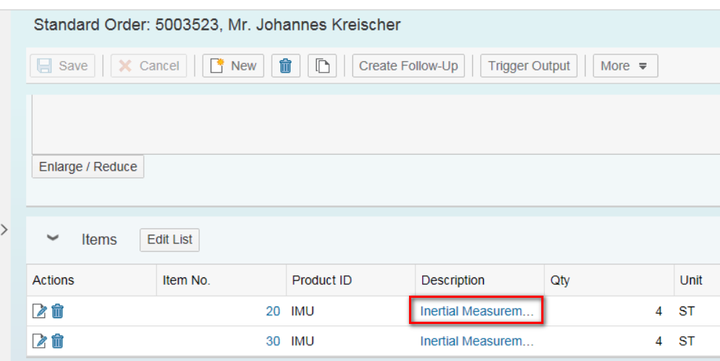Delete item 20 via trash icon
Screen dimensions: 720x361
(57, 311)
